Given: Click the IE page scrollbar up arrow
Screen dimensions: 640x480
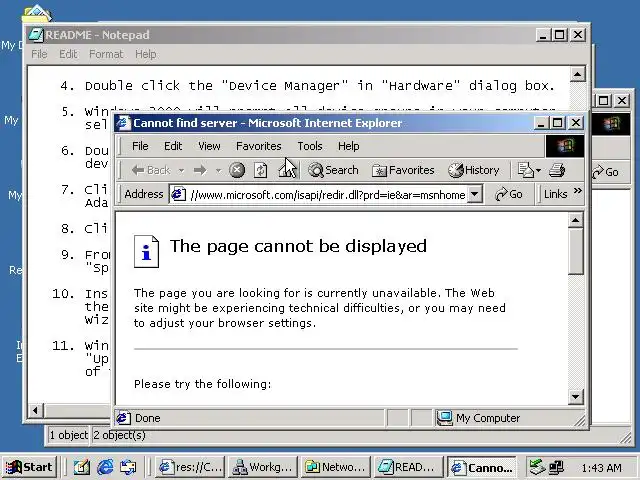Looking at the screenshot, I should 576,220.
